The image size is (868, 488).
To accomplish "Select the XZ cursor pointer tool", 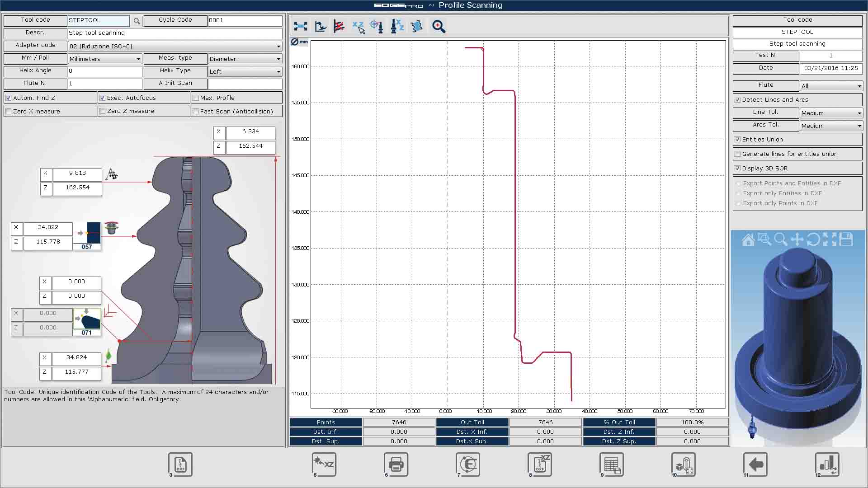I will click(x=359, y=27).
